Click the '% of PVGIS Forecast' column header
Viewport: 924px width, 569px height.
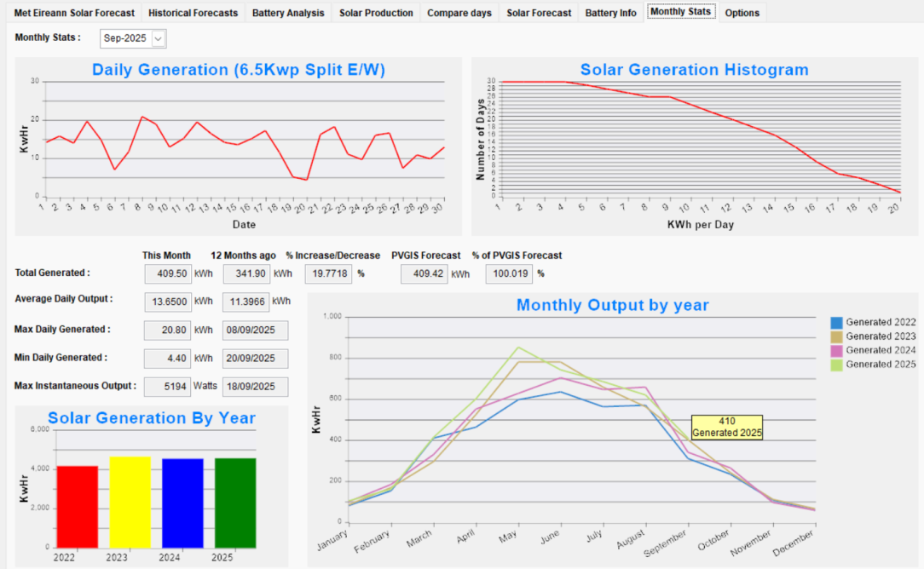point(517,256)
